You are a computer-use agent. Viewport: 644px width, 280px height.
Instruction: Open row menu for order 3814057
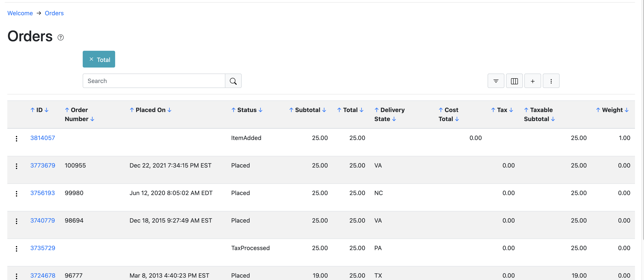click(x=17, y=139)
